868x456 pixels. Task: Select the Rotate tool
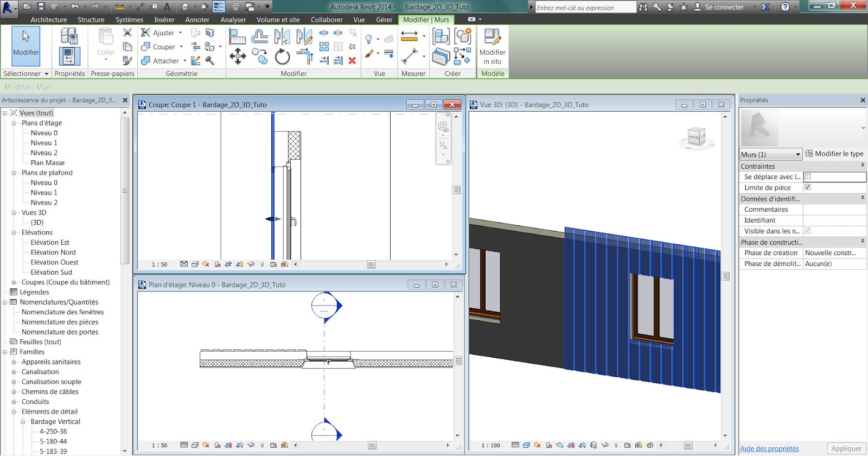[282, 56]
